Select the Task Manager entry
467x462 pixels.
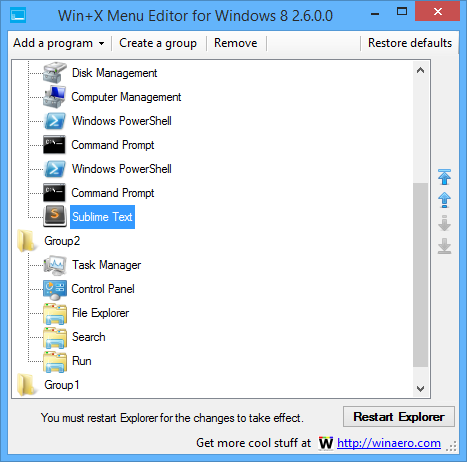pos(106,265)
